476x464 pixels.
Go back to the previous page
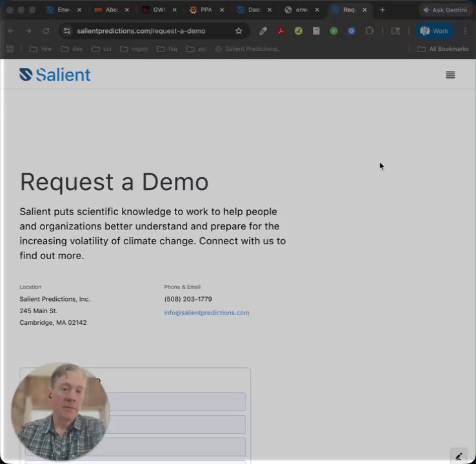coord(11,31)
